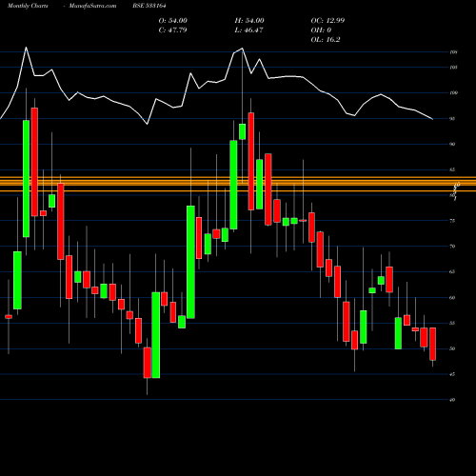476x476 pixels.
Task: Select the high value H: 54.00
Action: (x=249, y=21)
